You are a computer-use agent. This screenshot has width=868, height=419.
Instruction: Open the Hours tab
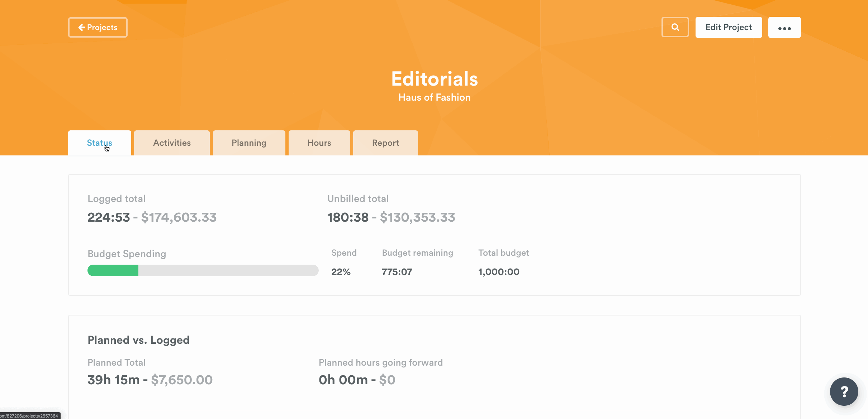tap(319, 143)
